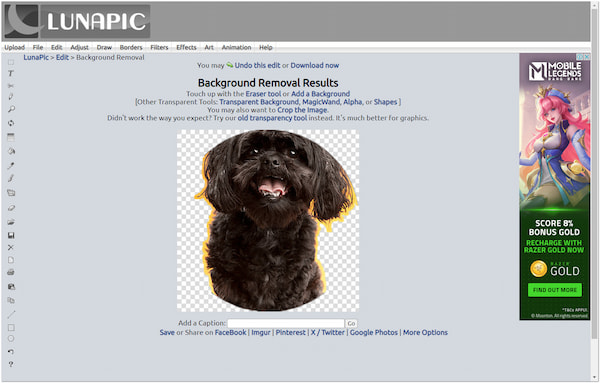Choose the eyedropper color picker

[11, 165]
